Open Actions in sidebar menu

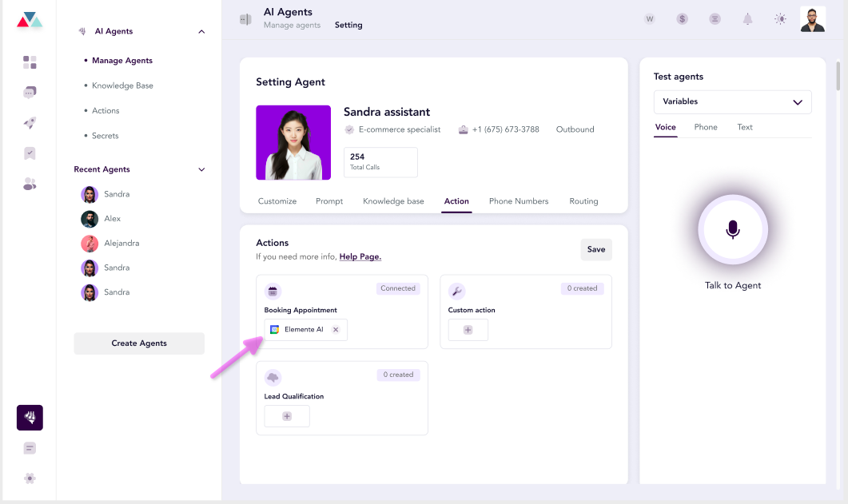[x=106, y=111]
